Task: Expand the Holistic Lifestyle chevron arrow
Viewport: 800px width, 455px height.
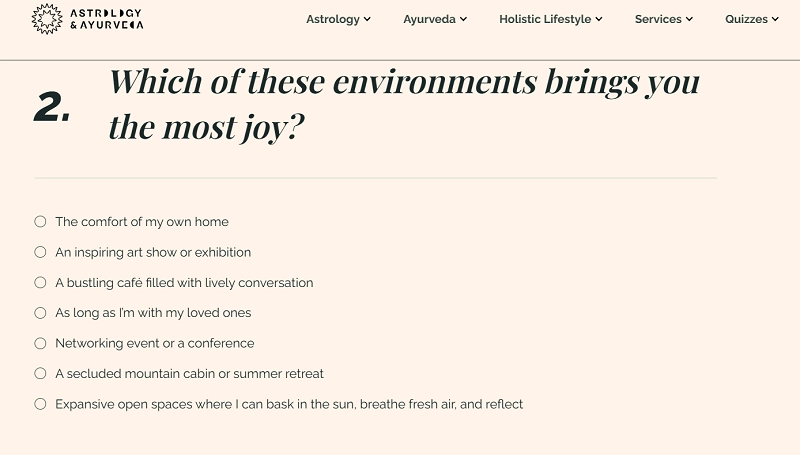Action: click(598, 19)
